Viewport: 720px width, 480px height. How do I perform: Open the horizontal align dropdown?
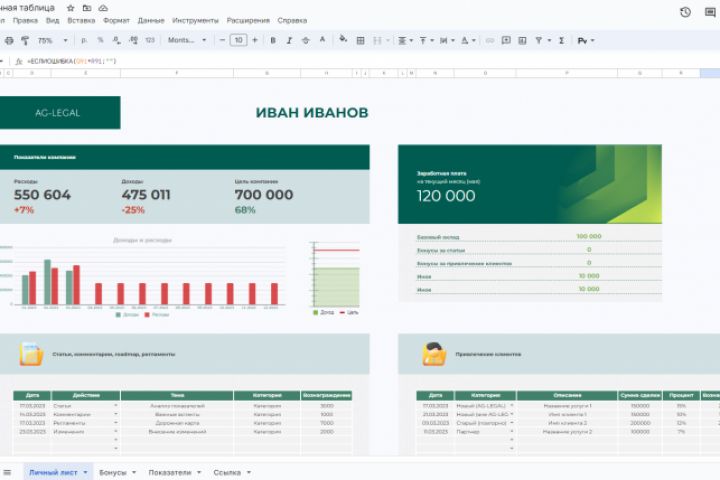pyautogui.click(x=405, y=40)
